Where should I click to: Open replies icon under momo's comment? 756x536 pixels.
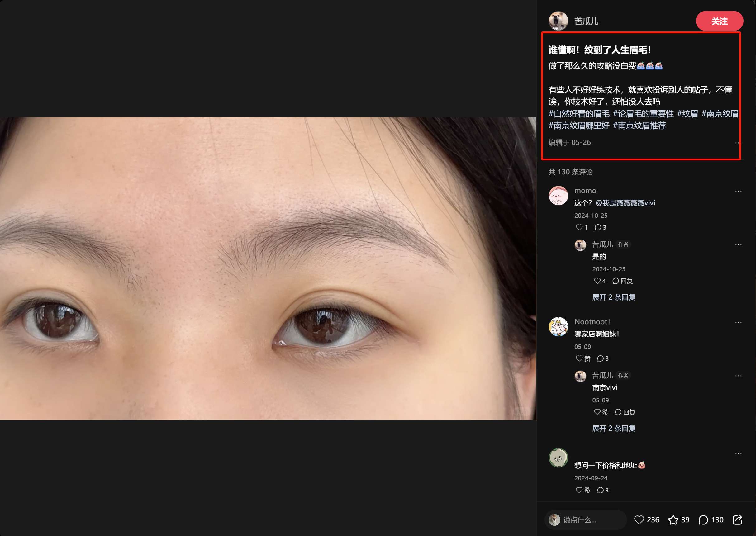pos(598,227)
